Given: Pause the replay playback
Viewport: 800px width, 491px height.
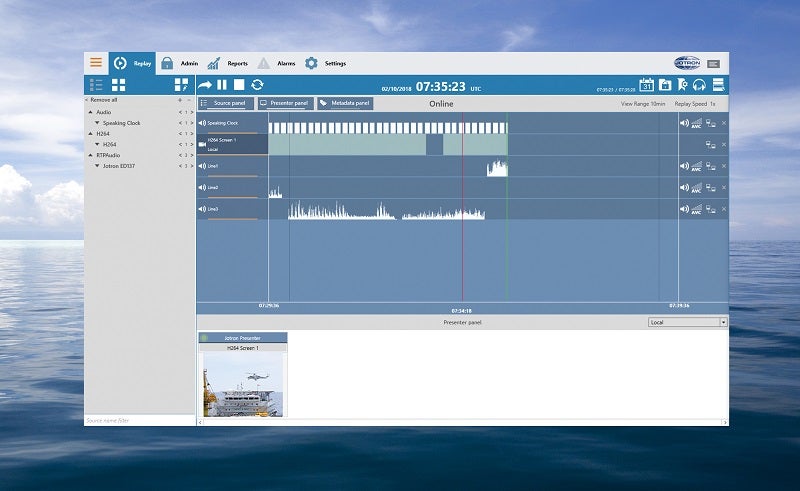Looking at the screenshot, I should (222, 86).
